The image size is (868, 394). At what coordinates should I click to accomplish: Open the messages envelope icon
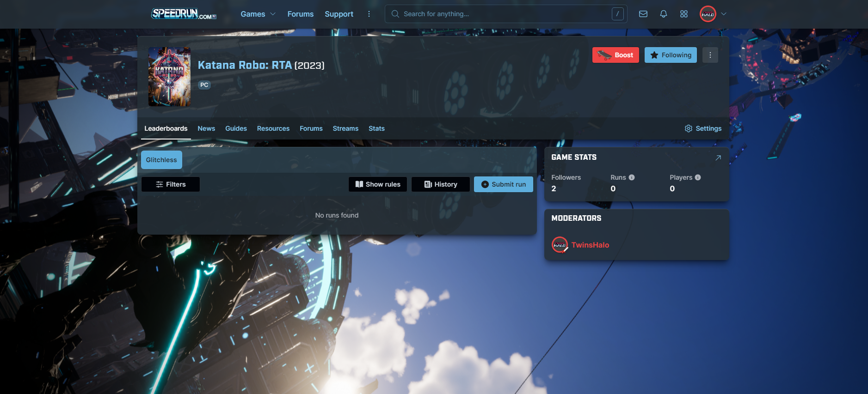pos(643,14)
